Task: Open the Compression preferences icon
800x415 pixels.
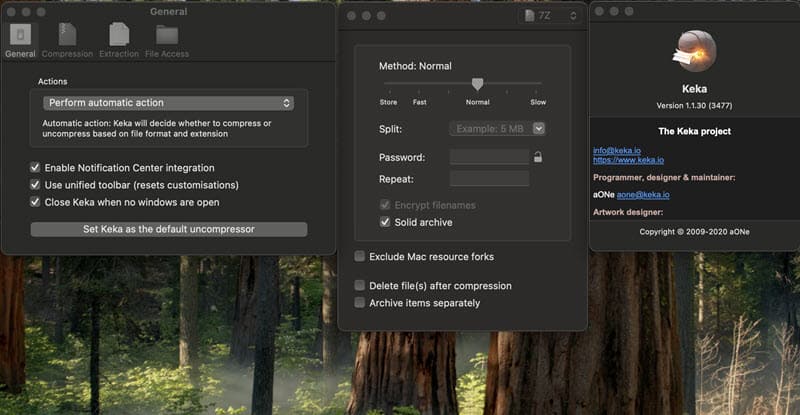Action: tap(67, 38)
